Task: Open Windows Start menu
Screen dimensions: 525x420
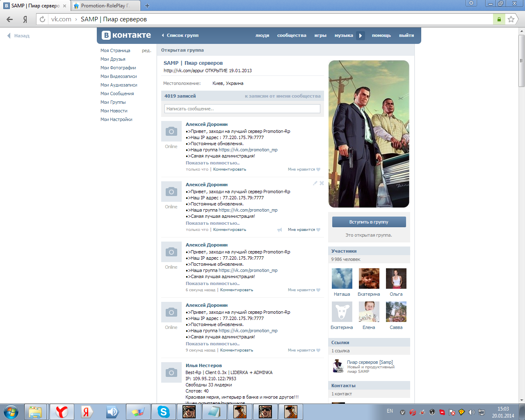Action: pyautogui.click(x=11, y=411)
